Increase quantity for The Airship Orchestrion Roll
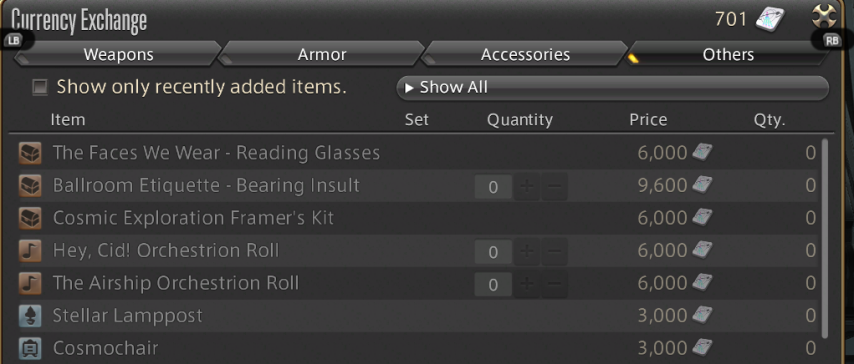This screenshot has width=854, height=364. click(x=526, y=284)
